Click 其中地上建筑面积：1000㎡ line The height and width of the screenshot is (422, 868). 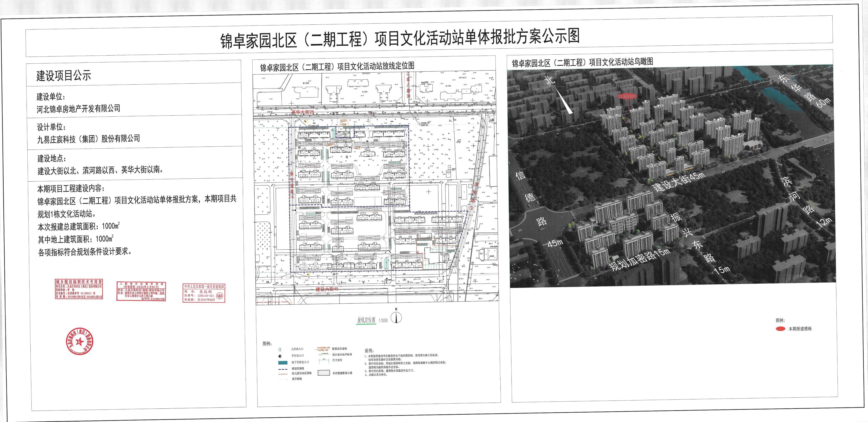point(76,239)
